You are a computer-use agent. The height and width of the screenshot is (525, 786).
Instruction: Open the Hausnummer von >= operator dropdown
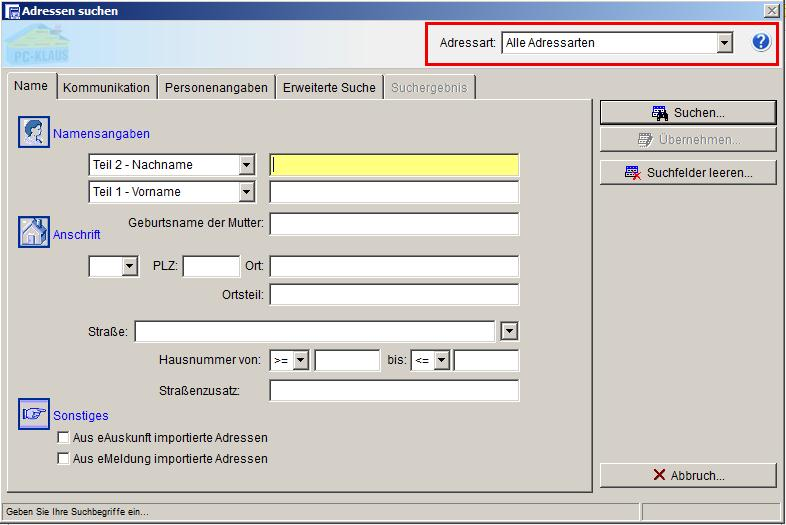301,360
